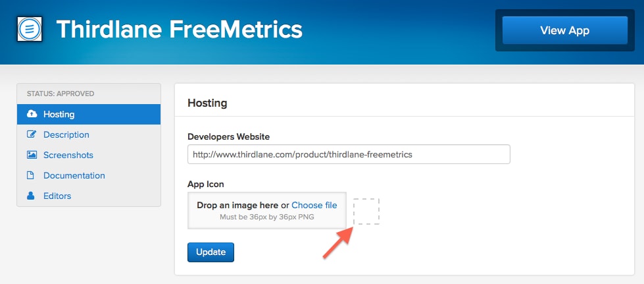Click the STATUS: APPROVED label
The image size is (644, 284).
pyautogui.click(x=61, y=94)
